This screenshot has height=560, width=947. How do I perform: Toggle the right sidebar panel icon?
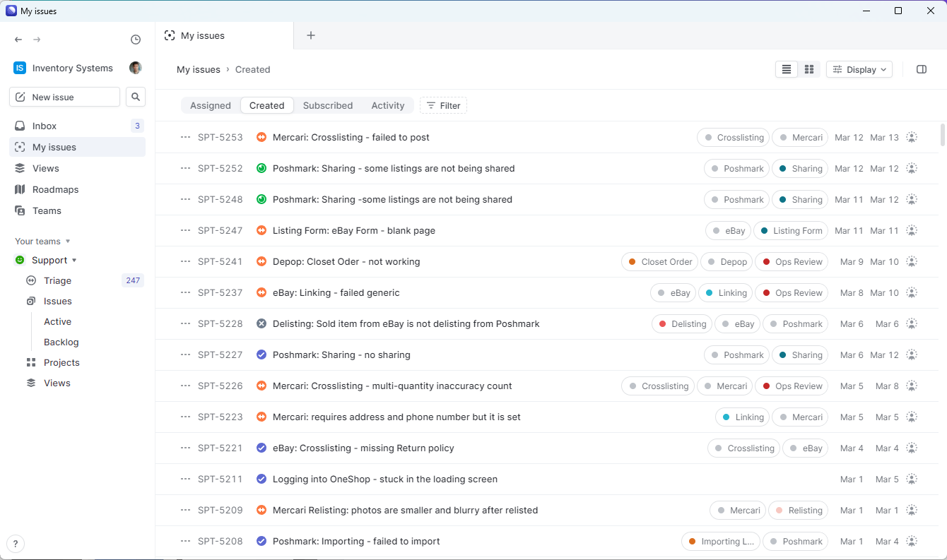(x=922, y=69)
